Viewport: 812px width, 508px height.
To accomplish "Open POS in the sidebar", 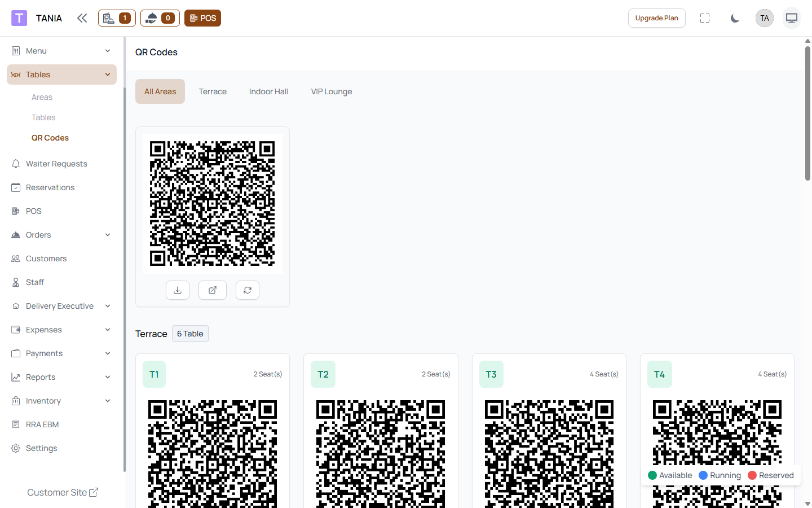I will pyautogui.click(x=61, y=211).
